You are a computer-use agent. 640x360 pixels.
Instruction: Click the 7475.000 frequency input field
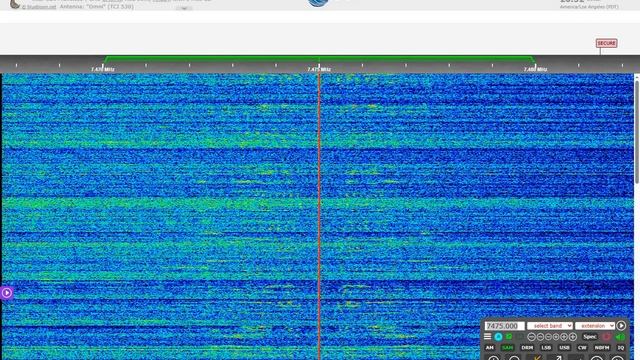point(504,326)
